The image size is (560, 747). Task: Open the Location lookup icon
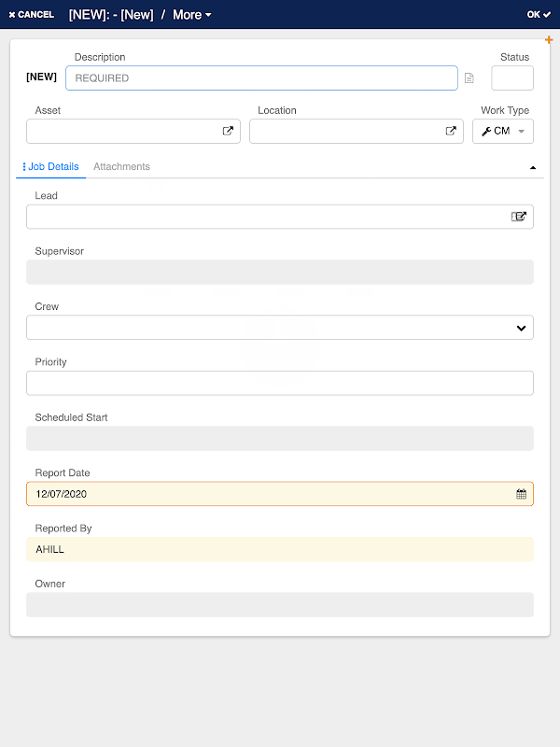click(451, 132)
